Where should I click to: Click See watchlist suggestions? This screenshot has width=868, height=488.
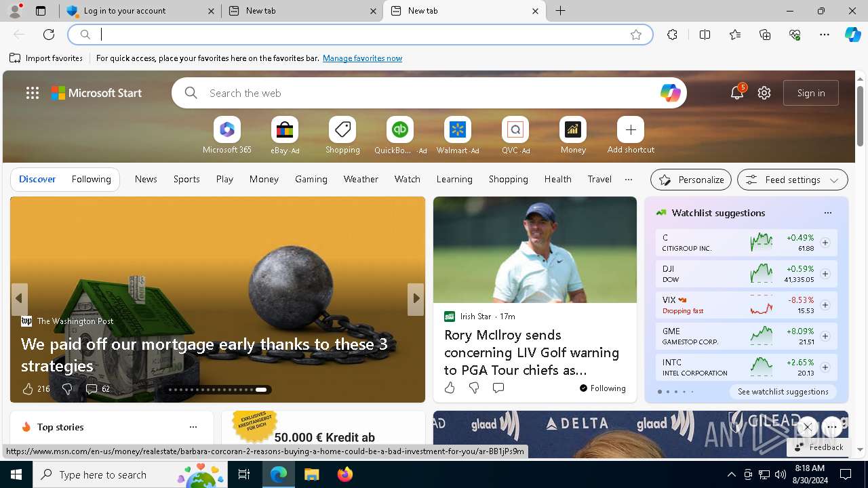coord(783,392)
